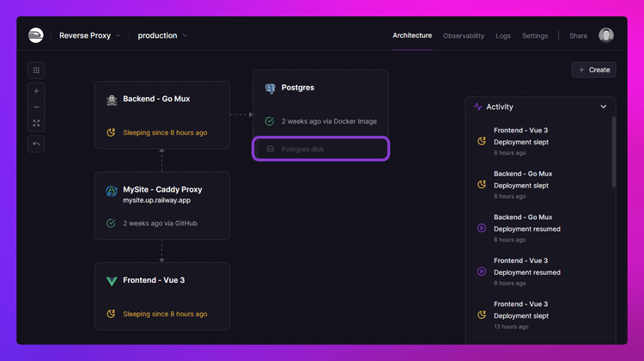This screenshot has width=644, height=361.
Task: Click the undo arrow icon
Action: 36,144
